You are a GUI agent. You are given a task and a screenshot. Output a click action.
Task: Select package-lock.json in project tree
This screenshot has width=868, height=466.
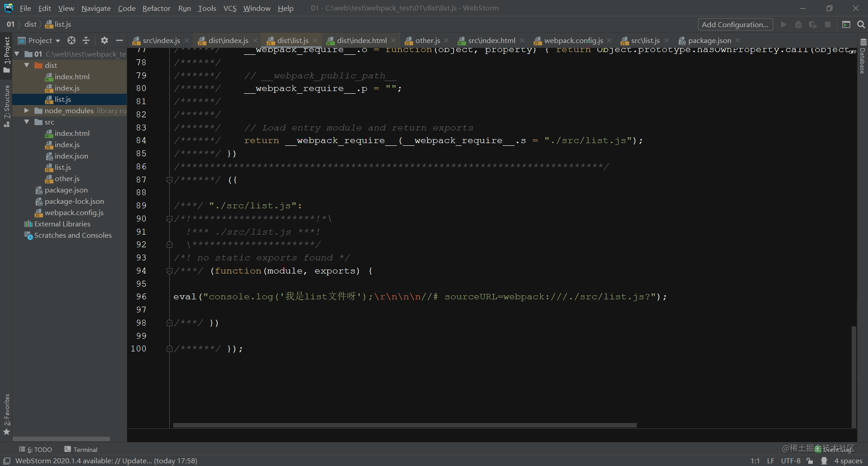74,201
